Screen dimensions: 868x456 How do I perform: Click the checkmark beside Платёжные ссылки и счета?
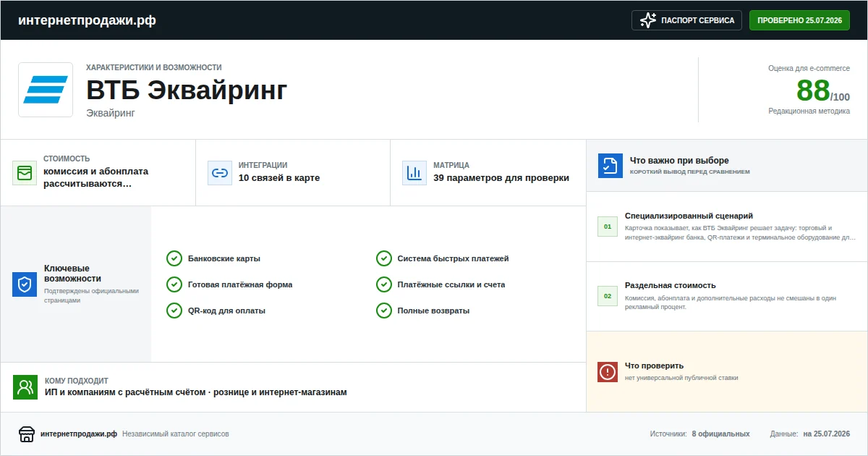coord(384,284)
